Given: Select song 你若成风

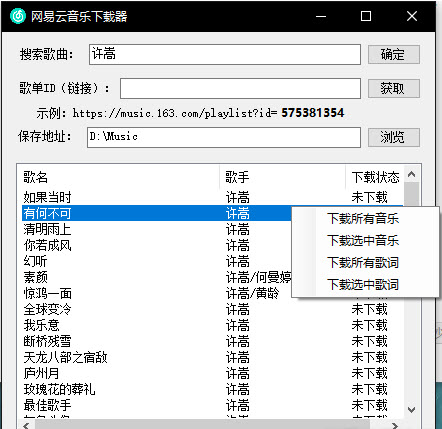Looking at the screenshot, I should pos(47,245).
